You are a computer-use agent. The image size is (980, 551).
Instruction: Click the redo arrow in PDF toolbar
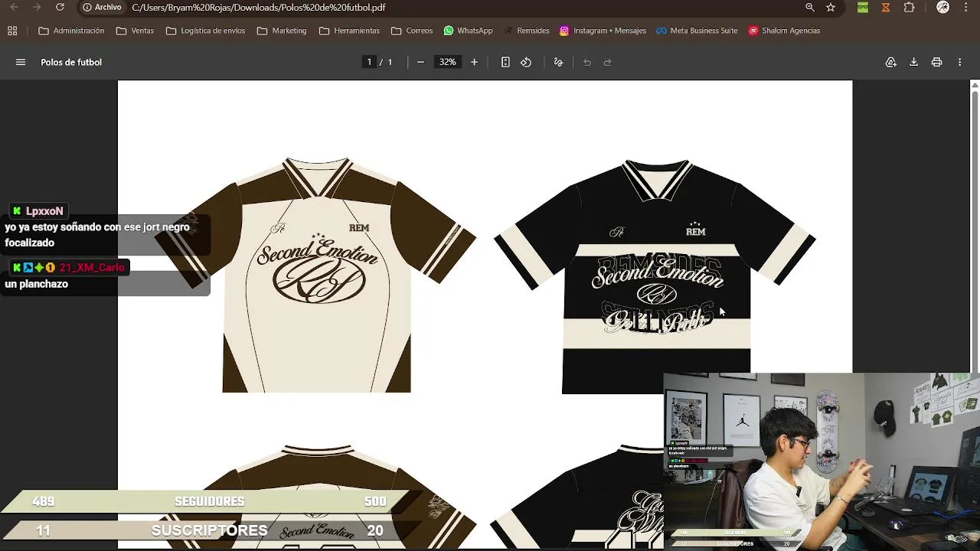608,62
